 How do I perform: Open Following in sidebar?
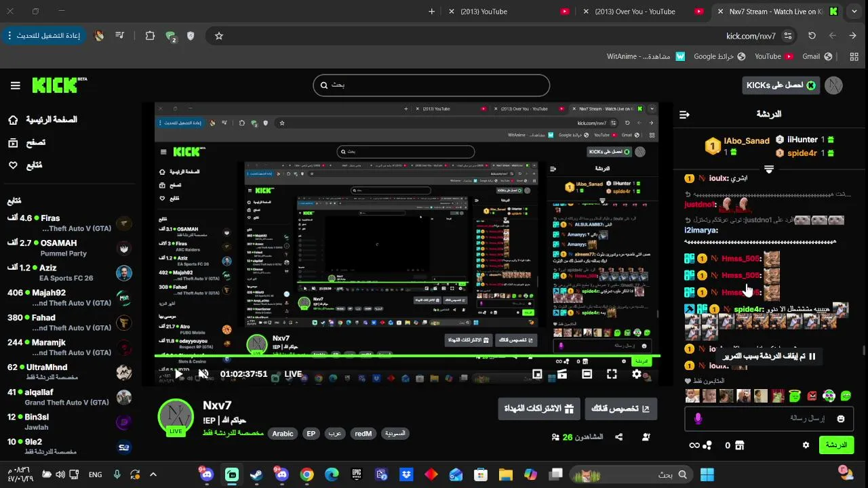coord(26,165)
